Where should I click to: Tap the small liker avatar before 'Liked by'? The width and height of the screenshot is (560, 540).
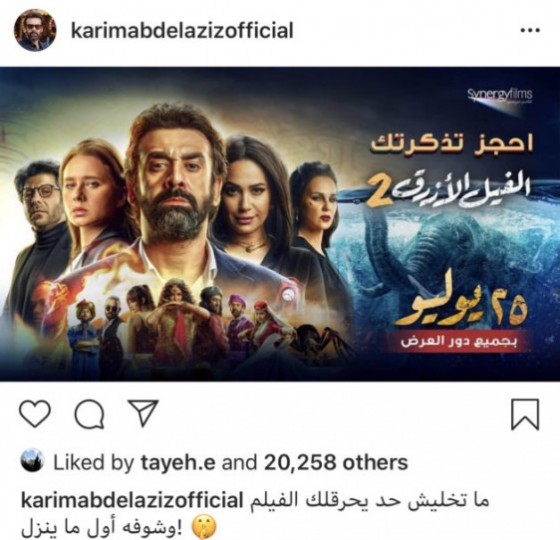pos(32,460)
